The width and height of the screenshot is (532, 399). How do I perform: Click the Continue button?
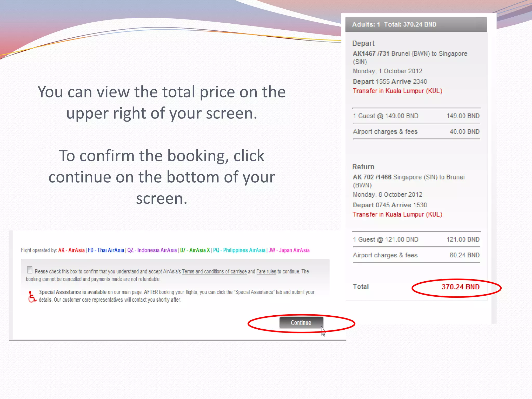[x=301, y=323]
